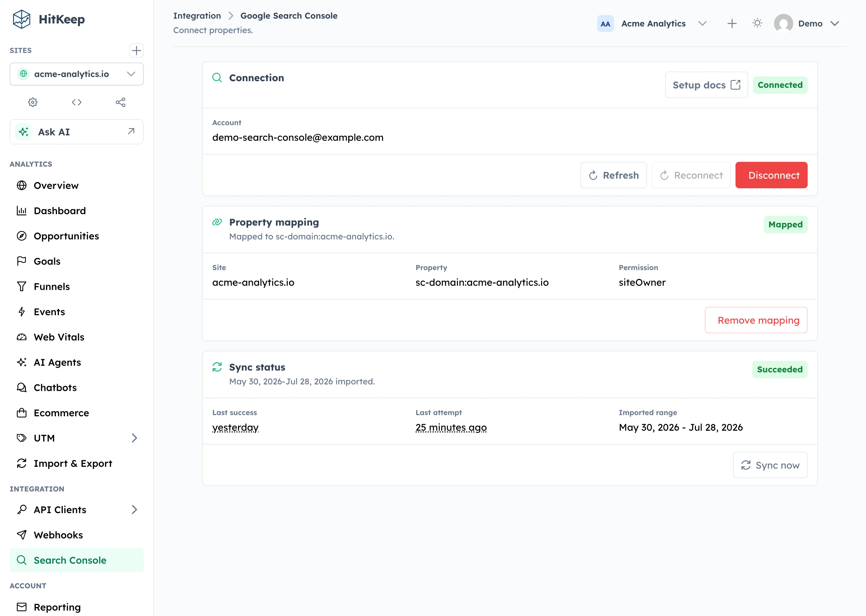Open tracking code snippet icon
Screen dimensions: 866x616
(77, 102)
